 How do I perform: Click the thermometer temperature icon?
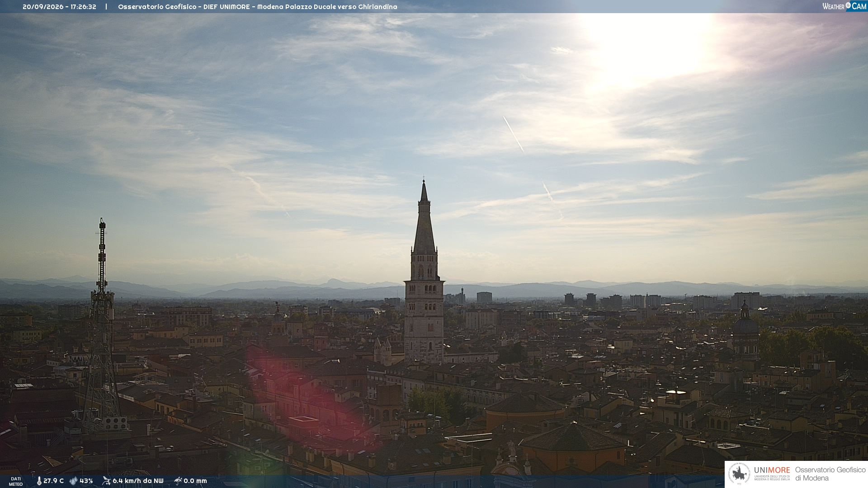coord(39,481)
